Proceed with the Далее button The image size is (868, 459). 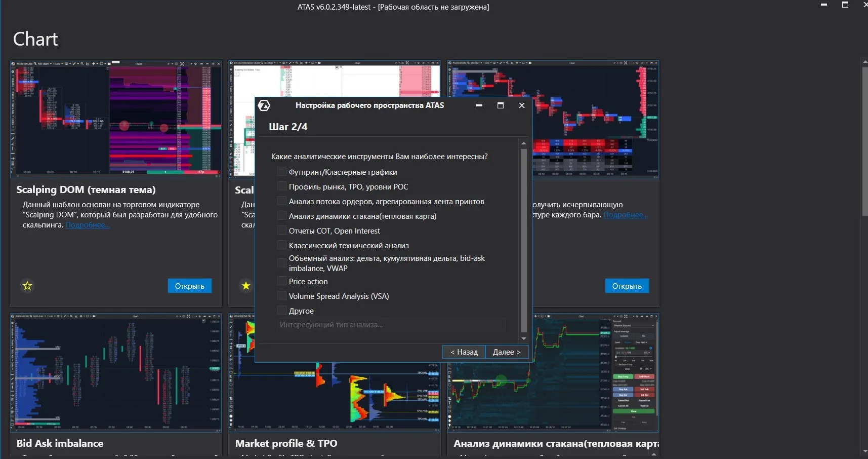507,352
